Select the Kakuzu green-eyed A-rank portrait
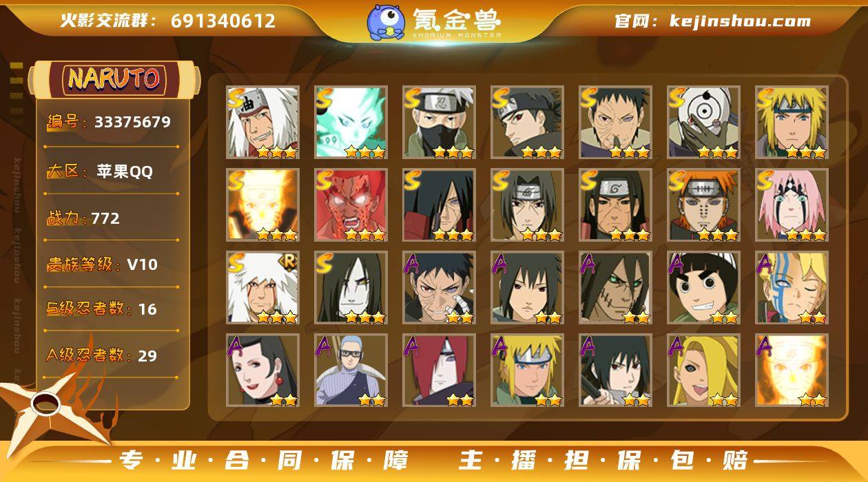The height and width of the screenshot is (482, 868). click(x=616, y=288)
